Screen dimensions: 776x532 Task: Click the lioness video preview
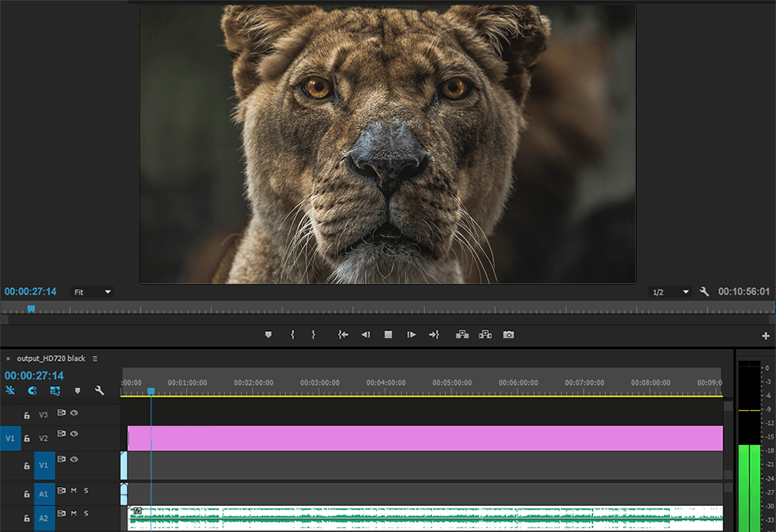tap(387, 144)
